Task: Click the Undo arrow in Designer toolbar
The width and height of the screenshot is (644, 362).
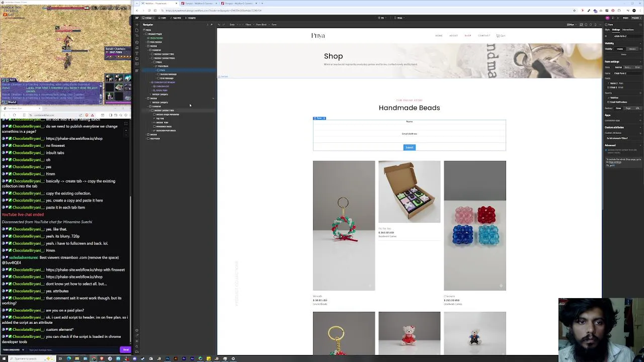Action: pyautogui.click(x=219, y=25)
